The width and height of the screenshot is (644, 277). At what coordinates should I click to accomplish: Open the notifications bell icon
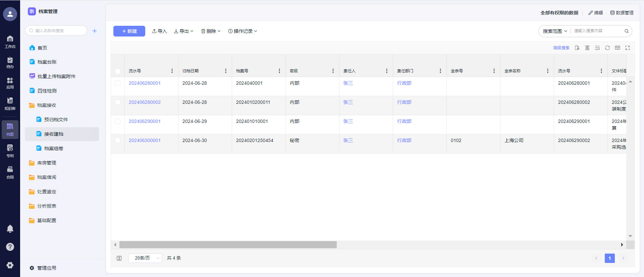(10, 228)
